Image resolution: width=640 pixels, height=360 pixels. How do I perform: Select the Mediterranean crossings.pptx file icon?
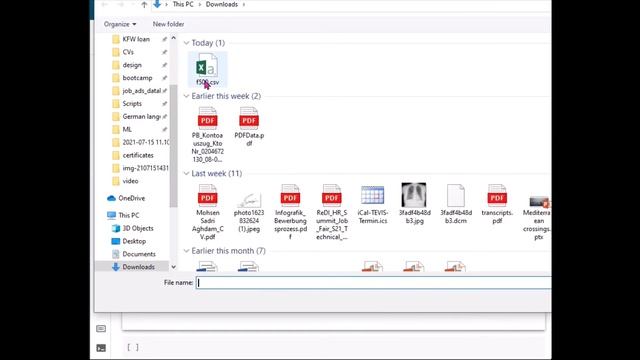pos(539,201)
